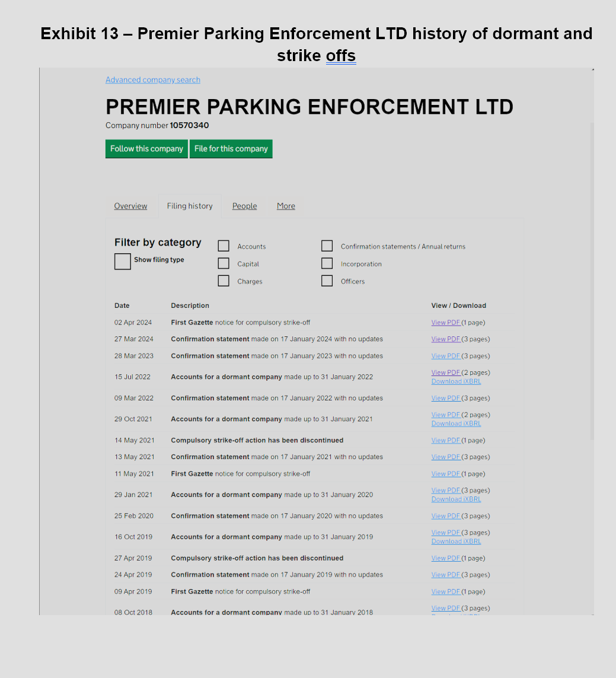Click the File for this company button
Screen dimensions: 616x678
(x=231, y=149)
